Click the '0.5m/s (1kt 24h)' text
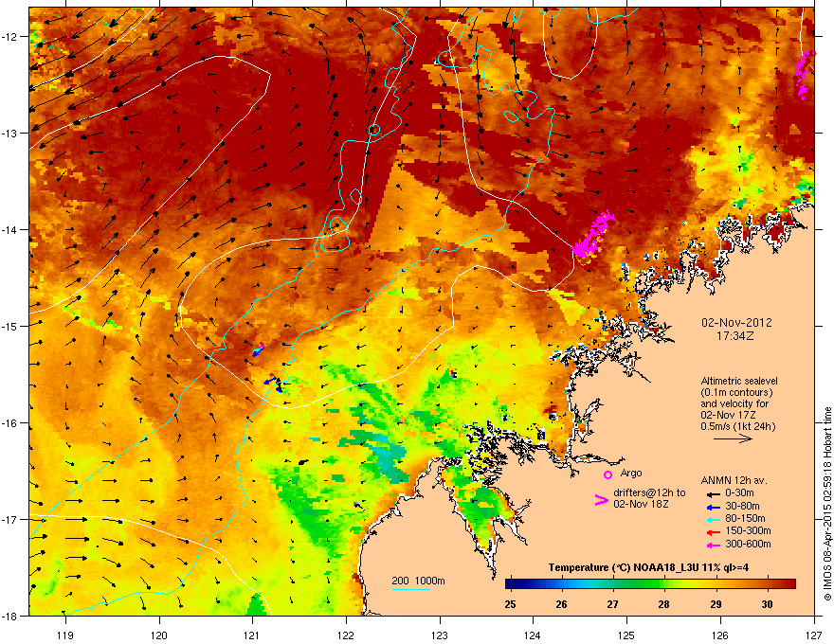The height and width of the screenshot is (644, 834). click(x=737, y=427)
